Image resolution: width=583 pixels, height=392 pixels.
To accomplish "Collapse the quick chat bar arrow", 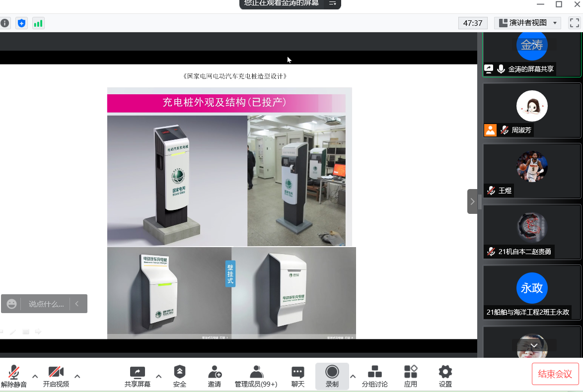I will (x=77, y=304).
